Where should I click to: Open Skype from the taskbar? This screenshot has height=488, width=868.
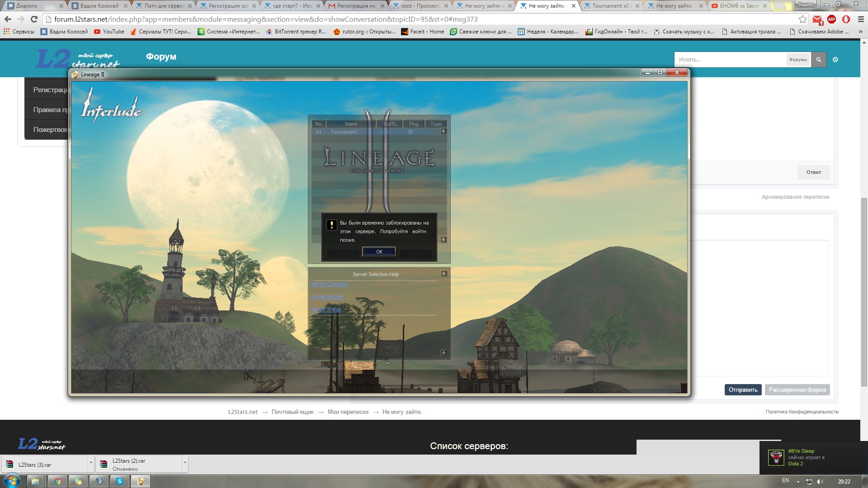119,481
